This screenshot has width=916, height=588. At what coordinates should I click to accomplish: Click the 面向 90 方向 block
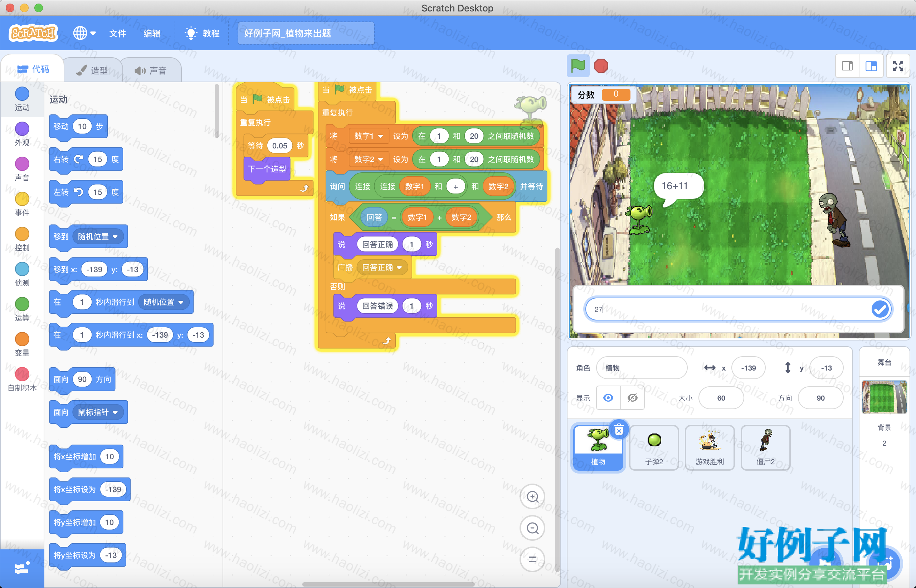(x=82, y=379)
